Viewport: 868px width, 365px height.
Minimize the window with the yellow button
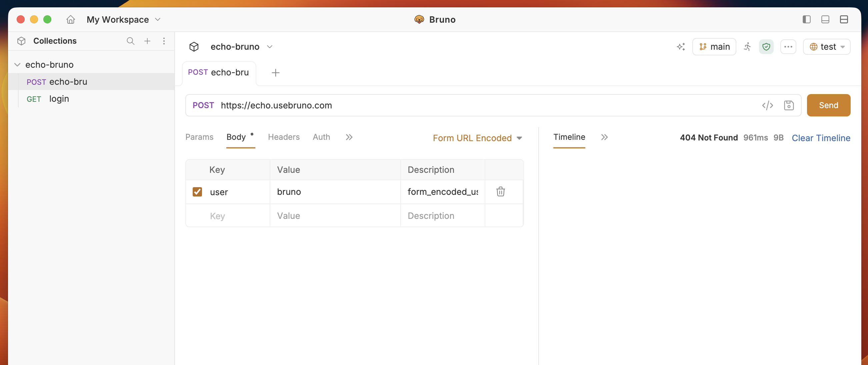pos(34,20)
